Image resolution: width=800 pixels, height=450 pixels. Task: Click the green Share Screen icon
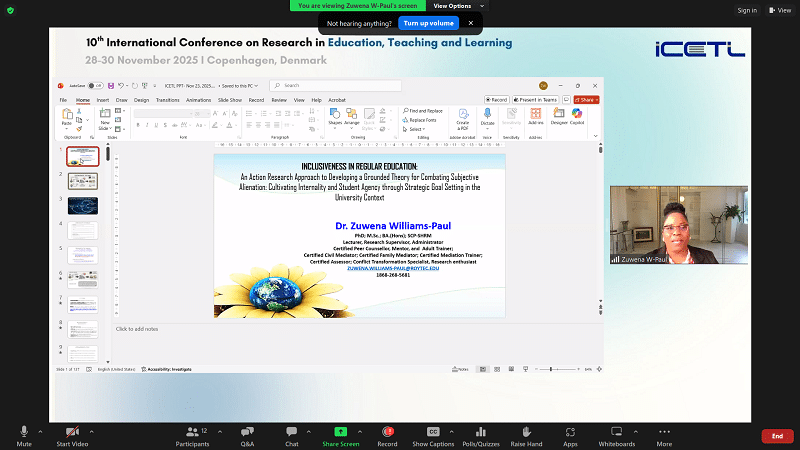341,431
